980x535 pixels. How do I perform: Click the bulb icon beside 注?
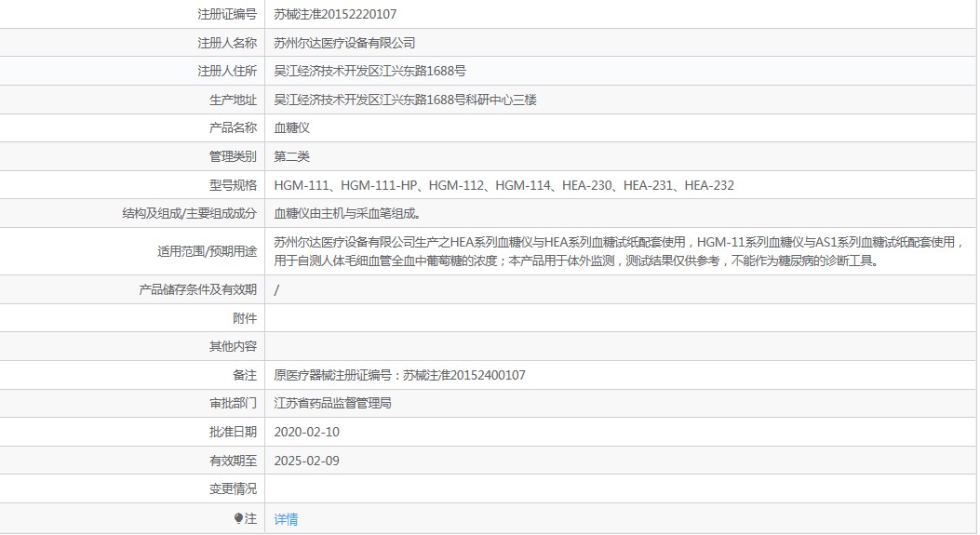pos(238,518)
